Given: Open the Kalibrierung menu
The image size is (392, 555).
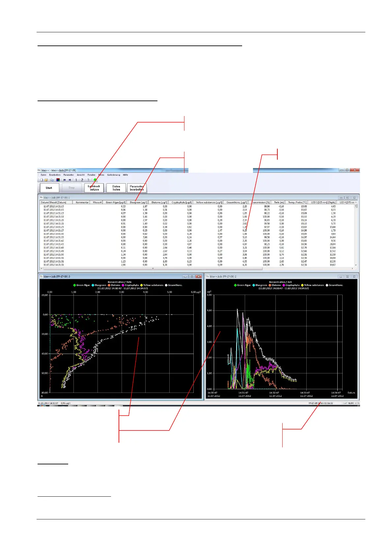Looking at the screenshot, I should click(x=114, y=175).
